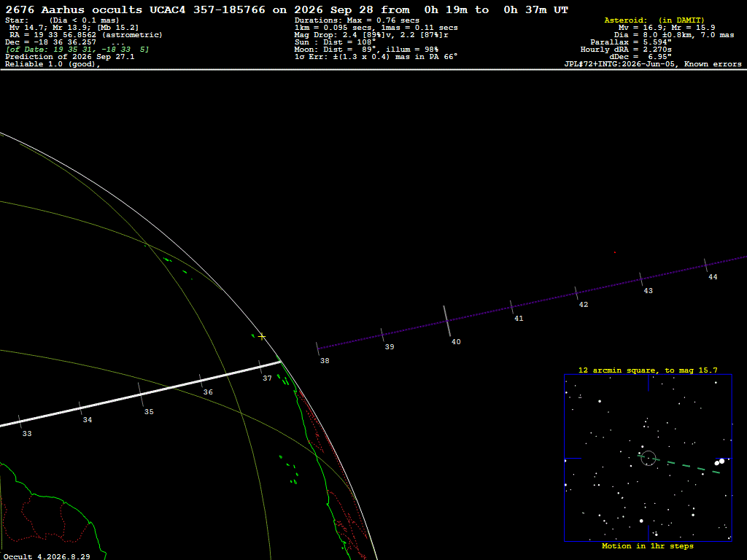Click the minute 33 tick label
The image size is (747, 560).
pos(27,434)
